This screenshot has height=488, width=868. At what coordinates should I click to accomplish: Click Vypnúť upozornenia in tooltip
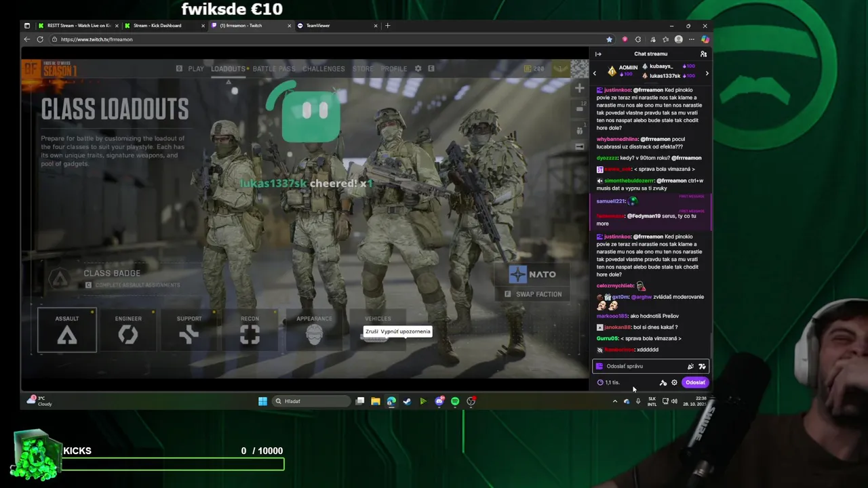(406, 331)
